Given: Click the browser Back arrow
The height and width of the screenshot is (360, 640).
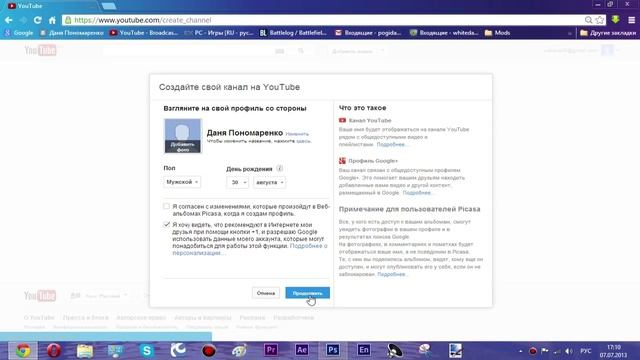Looking at the screenshot, I should [9, 20].
